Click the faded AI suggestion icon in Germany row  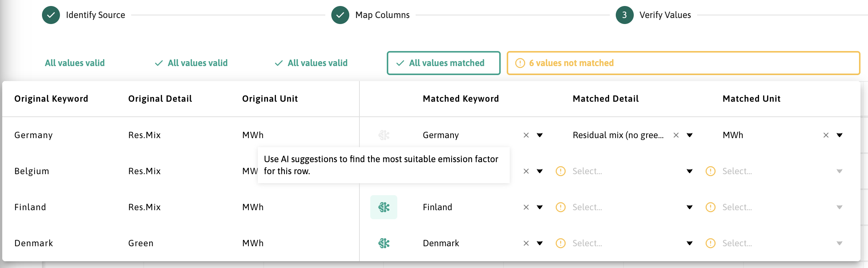point(384,135)
